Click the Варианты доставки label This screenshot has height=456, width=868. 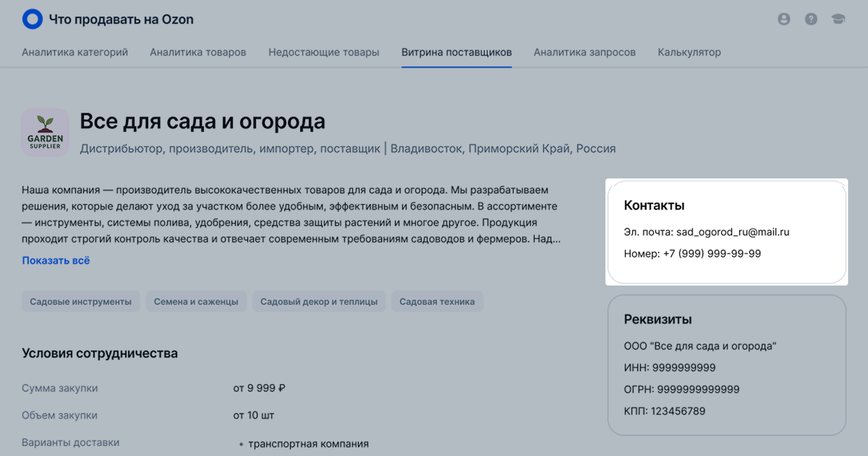click(71, 442)
